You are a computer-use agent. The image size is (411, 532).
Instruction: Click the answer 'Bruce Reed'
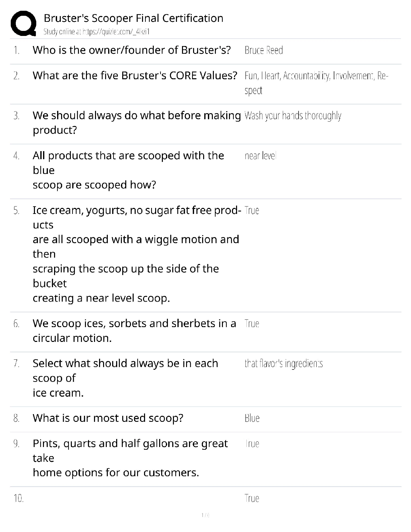(264, 50)
